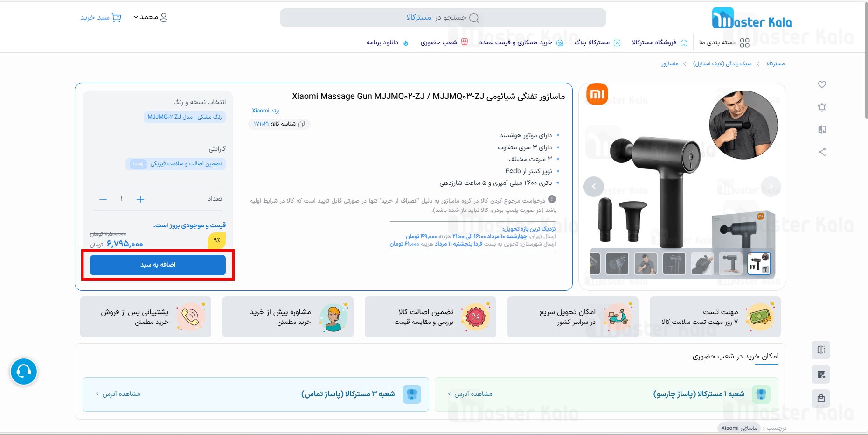
Task: Open شعبه ۱ مسترکالا (پاساژ چارسو) branch
Action: [x=606, y=394]
